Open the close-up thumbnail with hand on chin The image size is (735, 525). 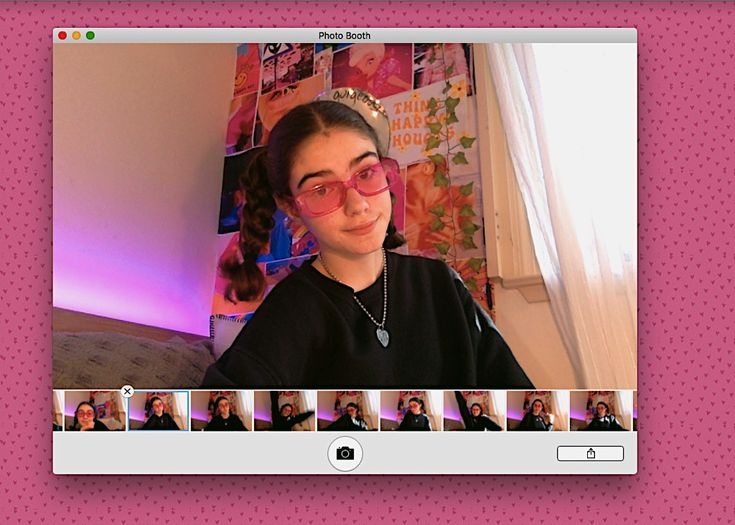95,411
